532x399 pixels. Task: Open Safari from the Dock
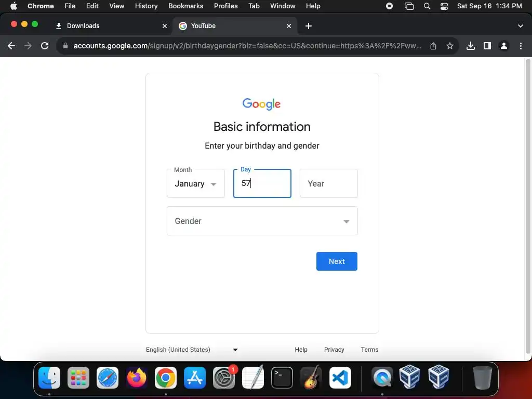tap(108, 378)
